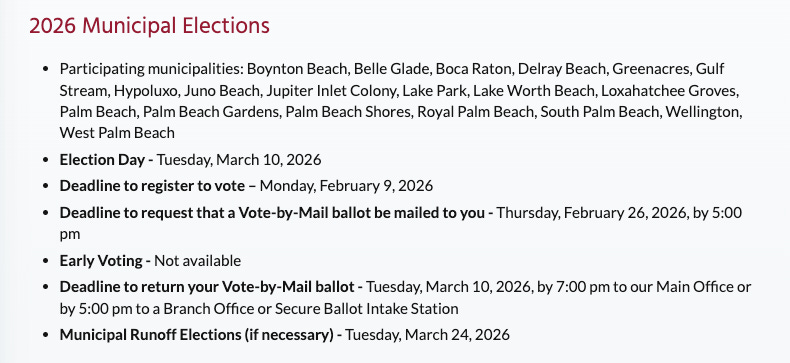
Task: Click the 2026 Municipal Elections heading
Action: click(x=149, y=26)
